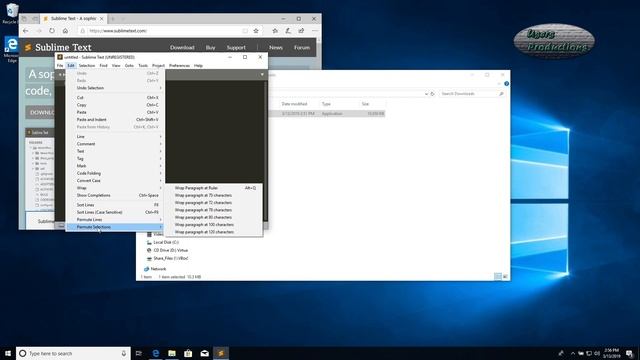Open Edge favorites hub icon
Image resolution: width=640 pixels, height=360 pixels.
[x=275, y=31]
